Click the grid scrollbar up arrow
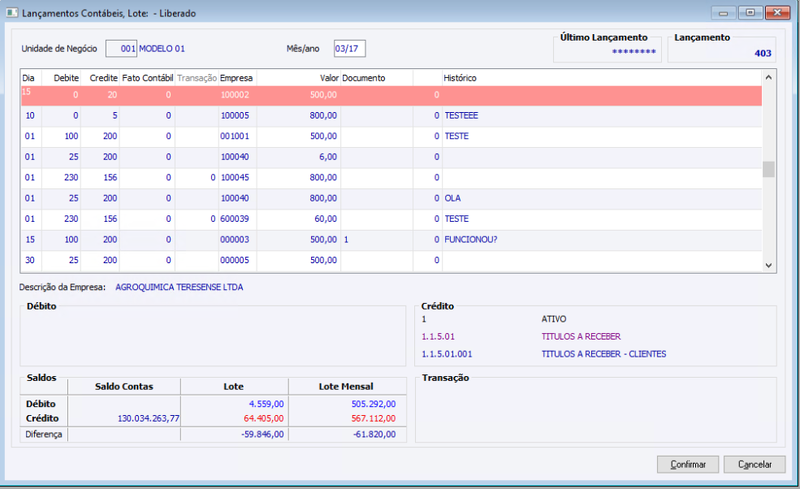This screenshot has height=489, width=800. coord(768,78)
